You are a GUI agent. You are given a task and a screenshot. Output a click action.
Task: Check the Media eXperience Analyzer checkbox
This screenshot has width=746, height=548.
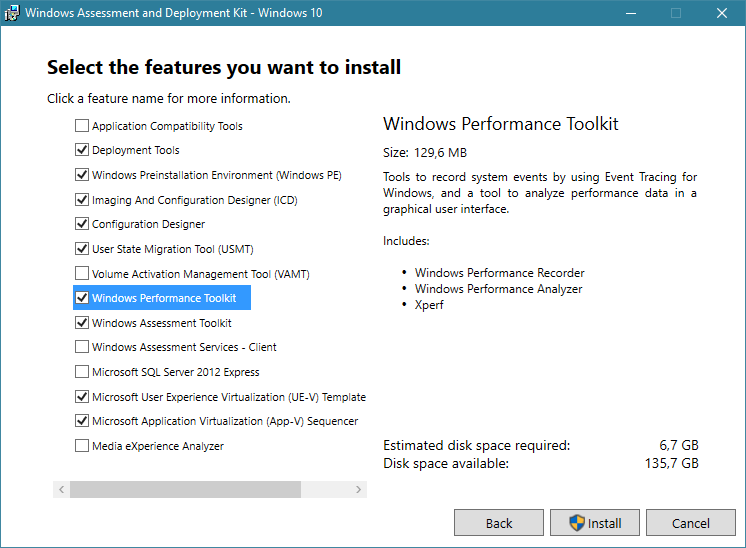(82, 446)
